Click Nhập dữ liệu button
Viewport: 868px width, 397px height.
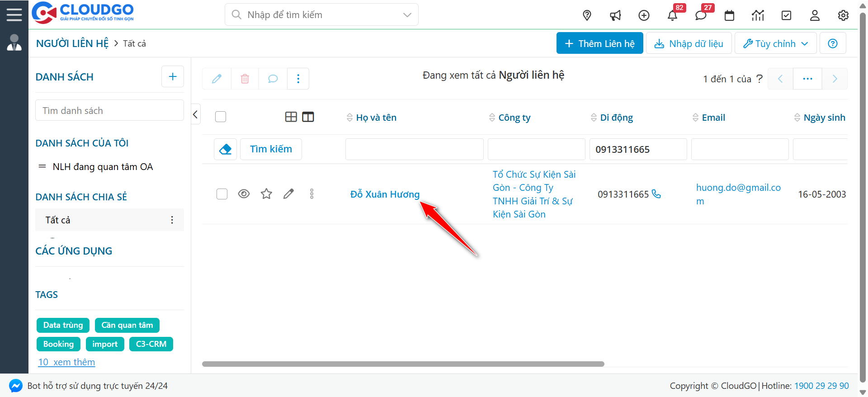[x=689, y=43]
